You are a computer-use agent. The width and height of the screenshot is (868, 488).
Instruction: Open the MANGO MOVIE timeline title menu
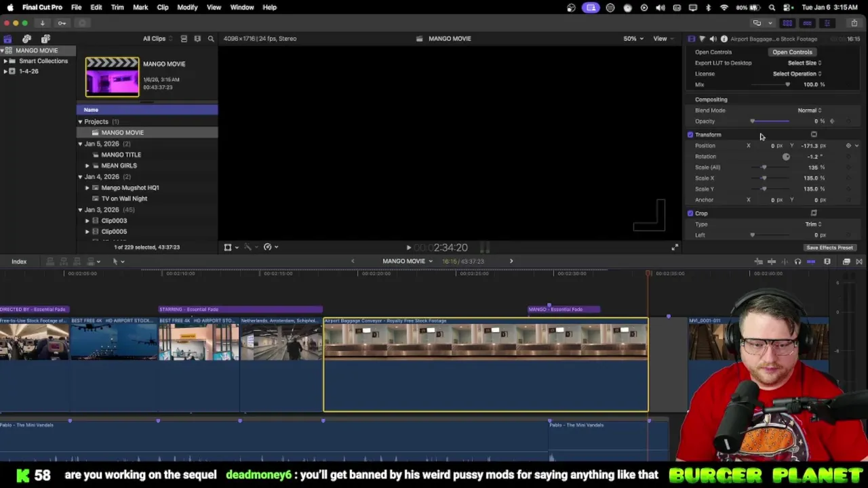pos(407,261)
